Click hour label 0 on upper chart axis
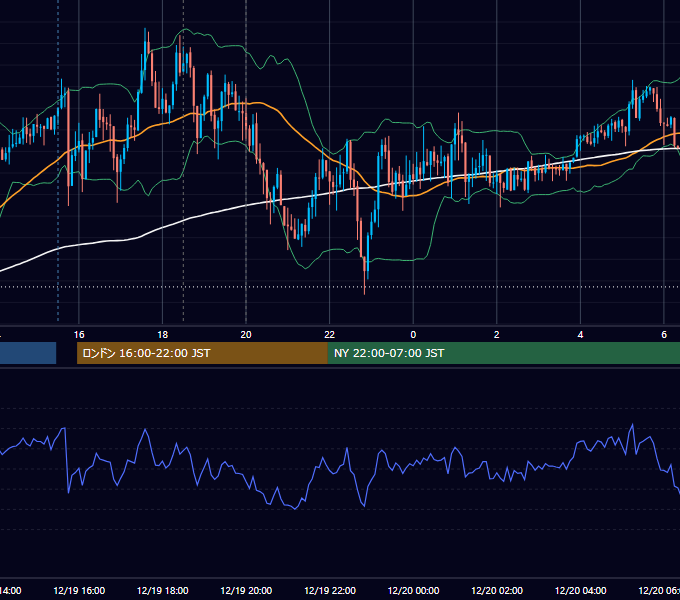 click(413, 335)
